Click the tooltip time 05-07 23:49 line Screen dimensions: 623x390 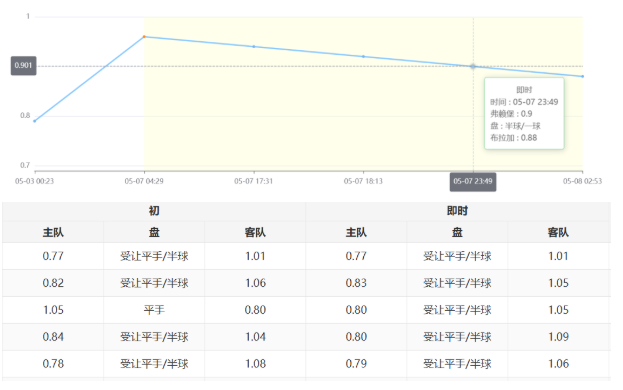524,102
